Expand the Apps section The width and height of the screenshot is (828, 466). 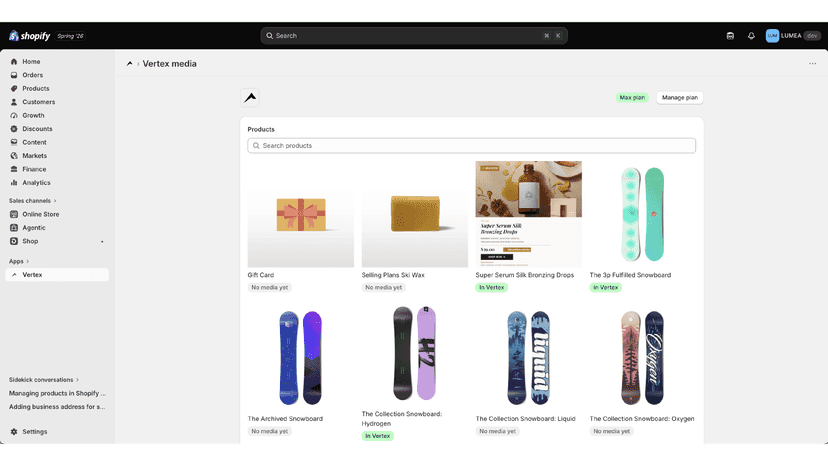click(18, 262)
